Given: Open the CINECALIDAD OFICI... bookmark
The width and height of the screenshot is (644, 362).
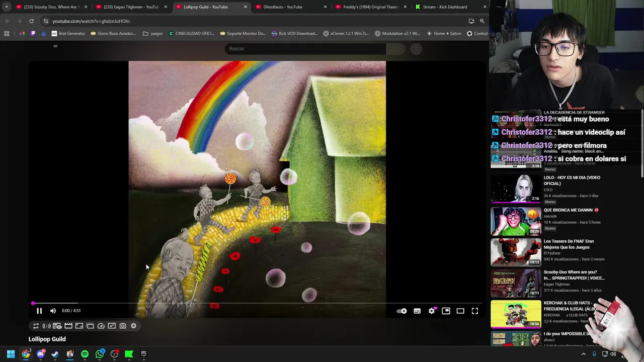Looking at the screenshot, I should coord(192,34).
